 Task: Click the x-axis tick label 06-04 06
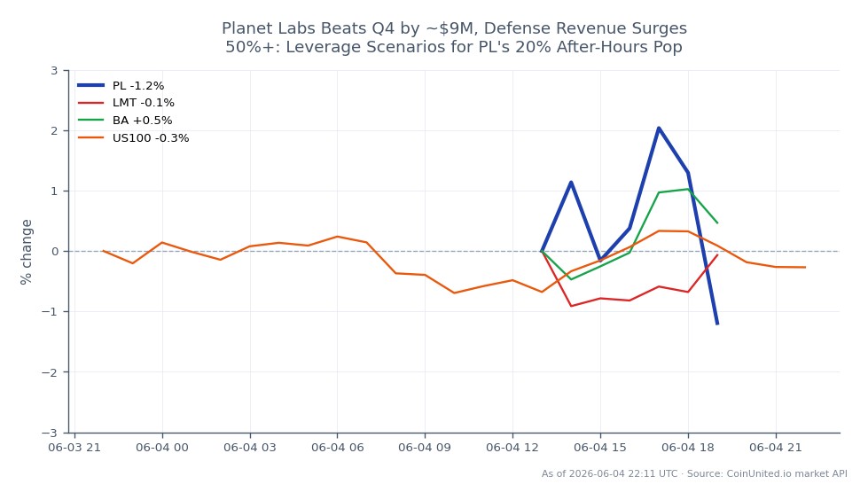click(x=337, y=448)
